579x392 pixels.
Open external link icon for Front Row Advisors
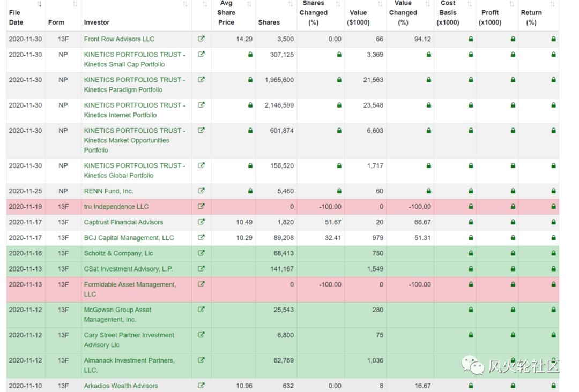click(201, 39)
